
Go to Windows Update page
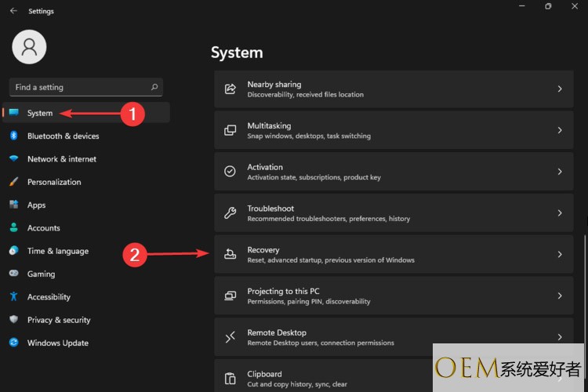[57, 343]
